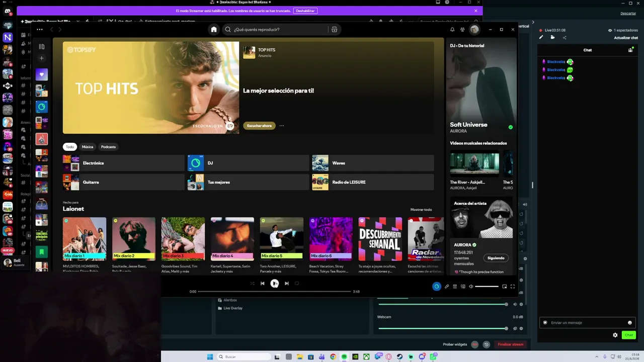Click Deshabilitar on the Streamer mode banner
644x362 pixels.
coord(305,11)
